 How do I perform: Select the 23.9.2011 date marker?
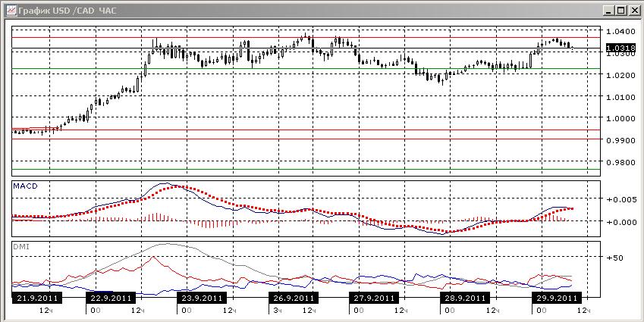tap(202, 298)
